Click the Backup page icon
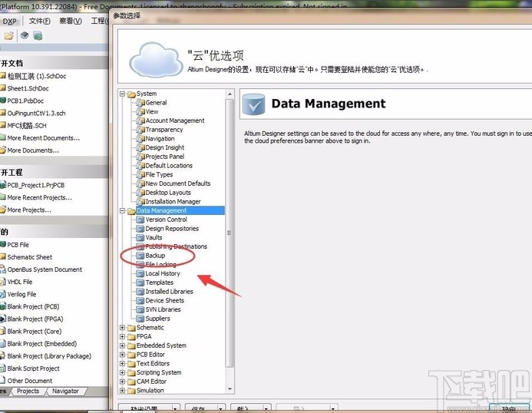This screenshot has height=413, width=532. click(x=140, y=256)
